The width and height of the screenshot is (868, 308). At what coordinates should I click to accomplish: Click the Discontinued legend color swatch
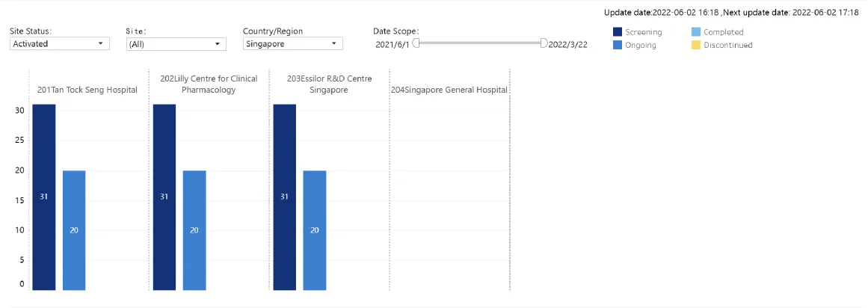[x=696, y=45]
